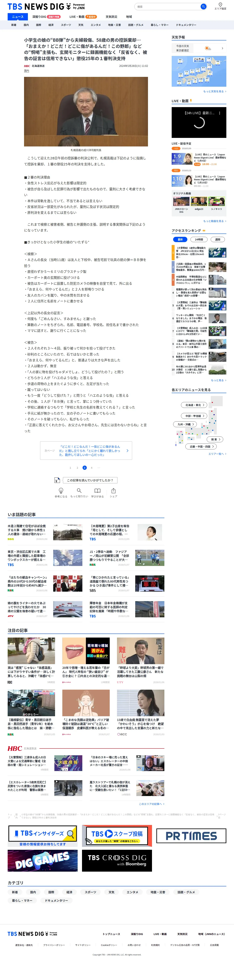The image size is (234, 980).
Task: Click the page ellipsis for more pages
Action: 99,468
